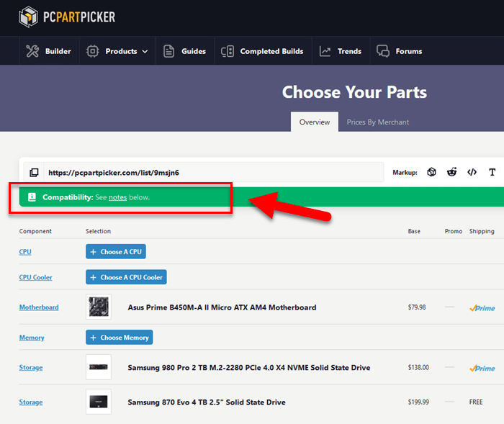Open the Trends page
Image resolution: width=504 pixels, height=424 pixels.
pyautogui.click(x=341, y=51)
